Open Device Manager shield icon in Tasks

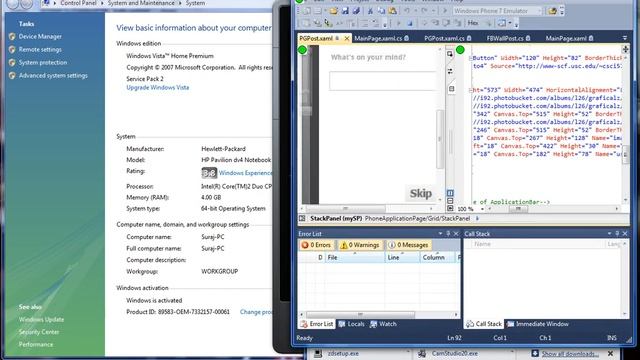[12, 37]
